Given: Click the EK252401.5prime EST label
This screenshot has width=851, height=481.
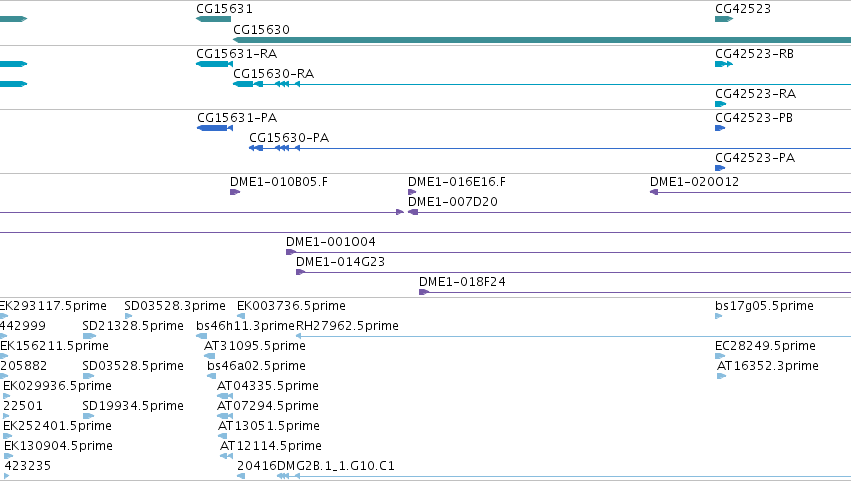Looking at the screenshot, I should [58, 427].
